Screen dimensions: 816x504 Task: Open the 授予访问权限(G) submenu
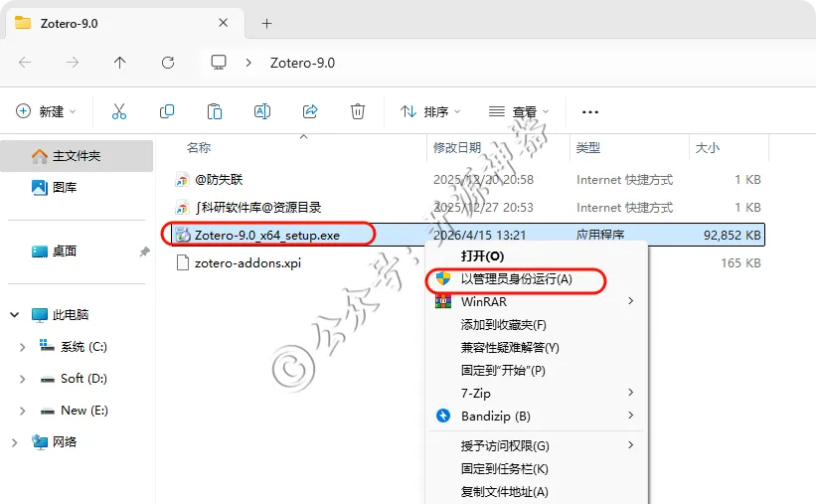(536, 445)
